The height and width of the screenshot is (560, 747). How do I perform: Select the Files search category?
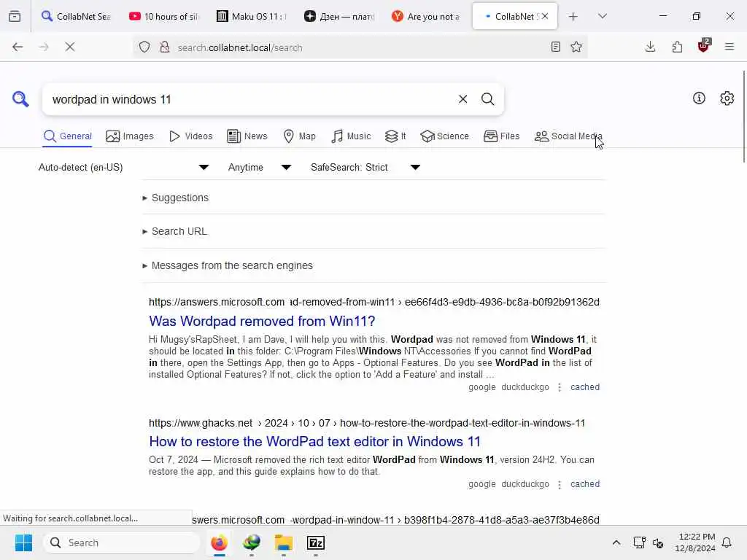tap(502, 136)
